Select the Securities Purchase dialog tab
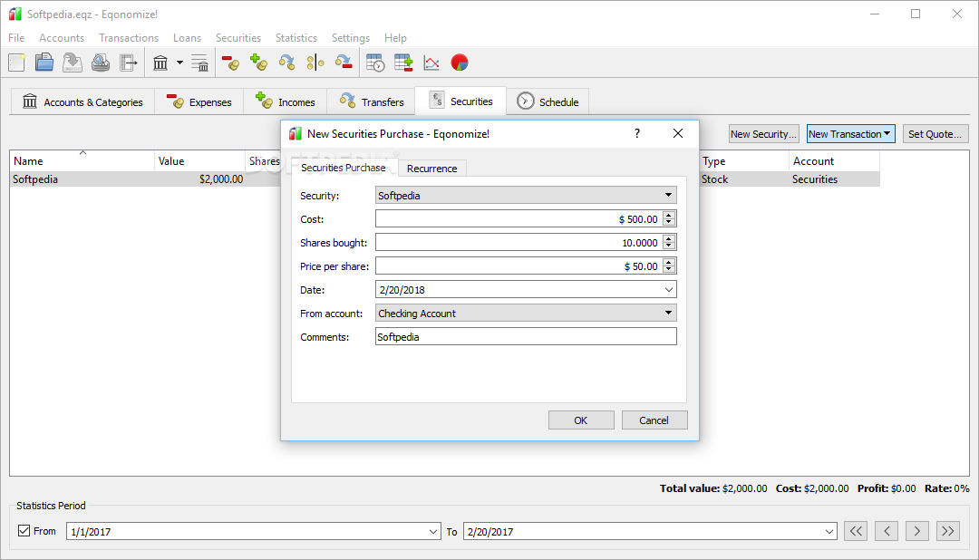The image size is (979, 560). [x=344, y=168]
